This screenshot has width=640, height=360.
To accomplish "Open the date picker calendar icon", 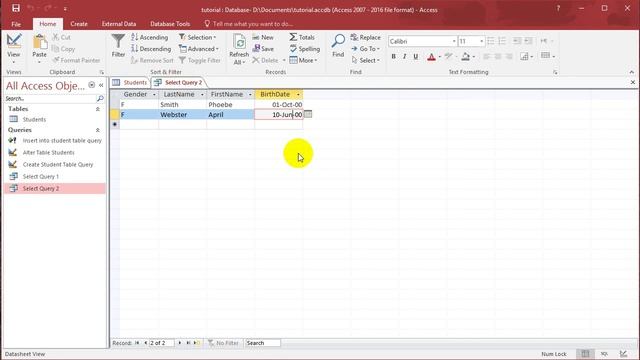I will [308, 114].
